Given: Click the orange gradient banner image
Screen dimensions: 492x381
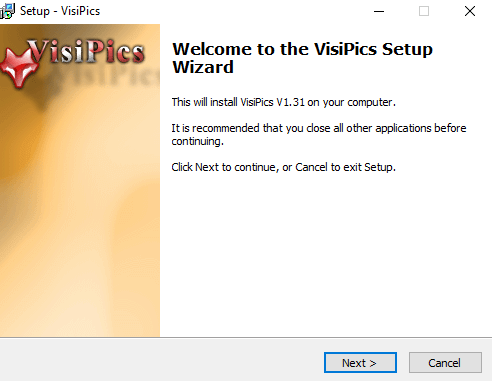Looking at the screenshot, I should tap(80, 180).
